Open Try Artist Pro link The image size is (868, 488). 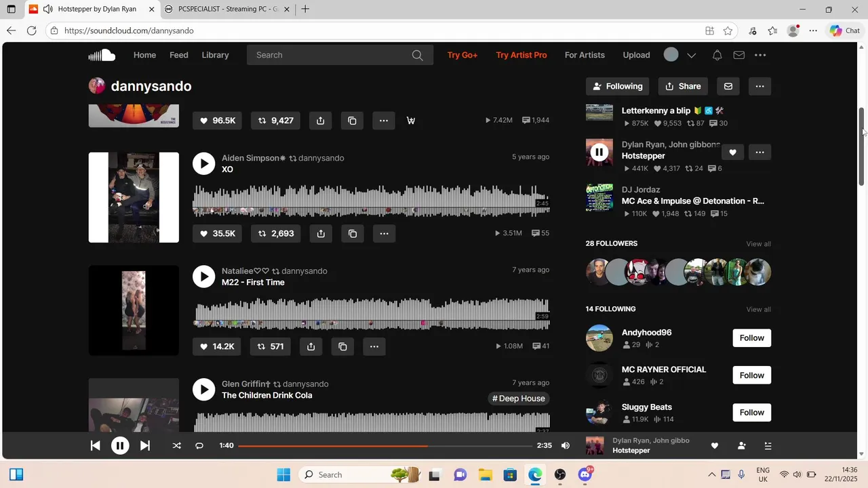pos(521,55)
